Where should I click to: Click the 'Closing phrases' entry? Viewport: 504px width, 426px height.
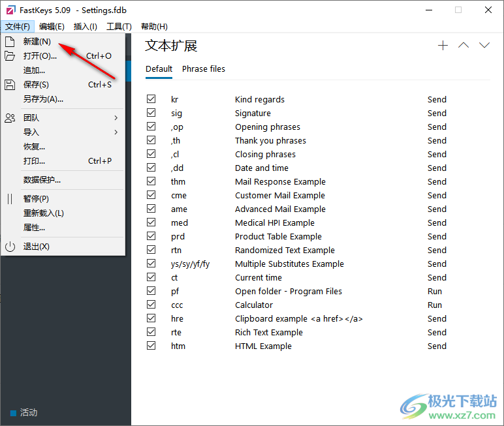[265, 154]
